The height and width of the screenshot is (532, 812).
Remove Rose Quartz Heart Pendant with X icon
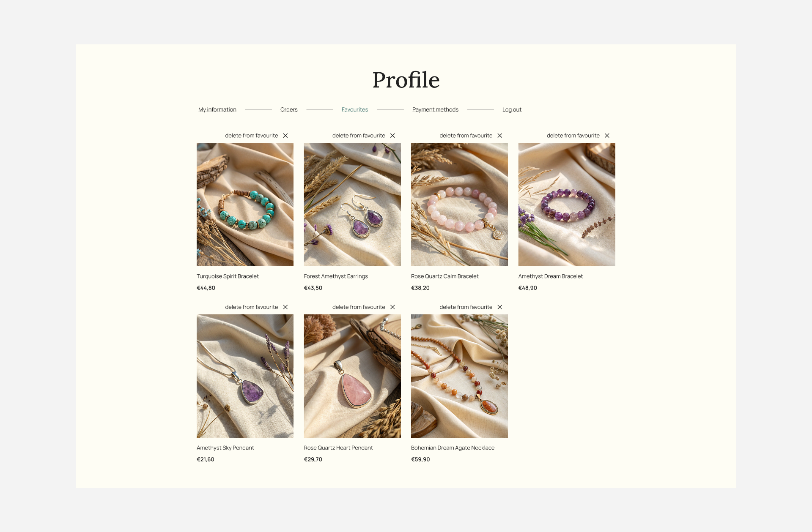[392, 307]
